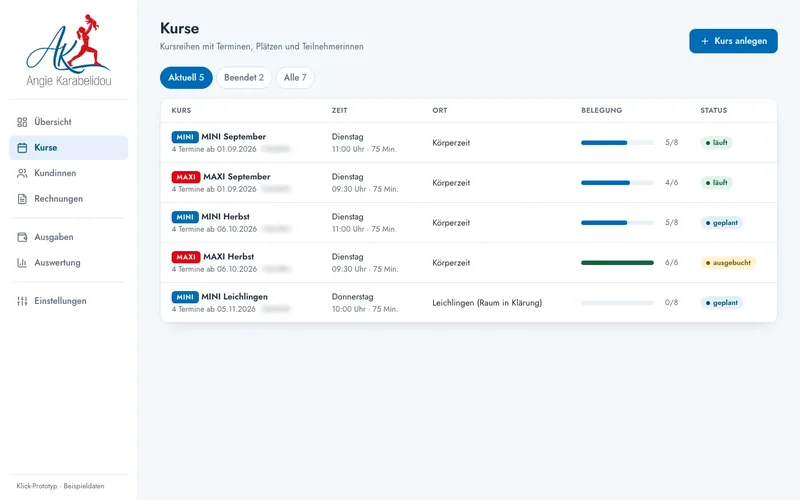
Task: Click MAXI badge of MAXI September
Action: pos(186,177)
